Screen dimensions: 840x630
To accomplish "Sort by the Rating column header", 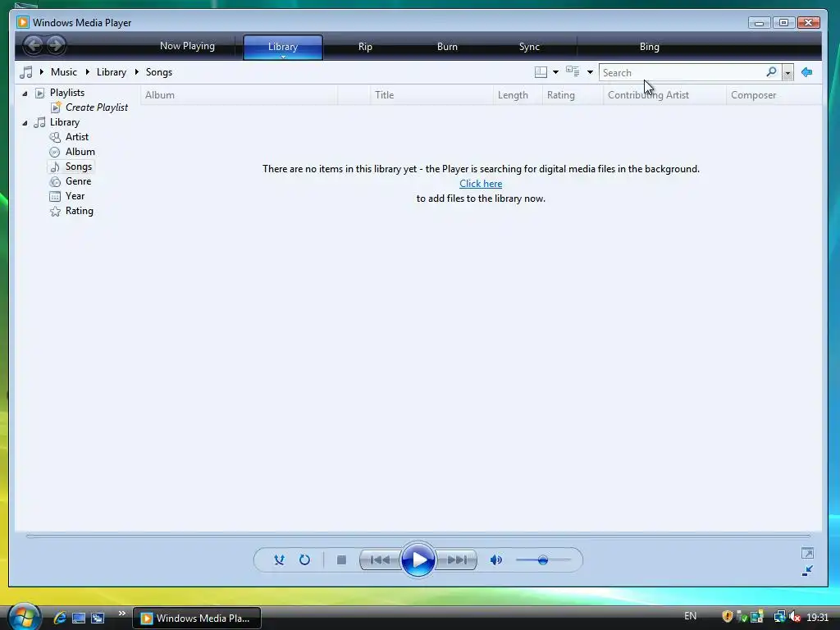I will (573, 95).
